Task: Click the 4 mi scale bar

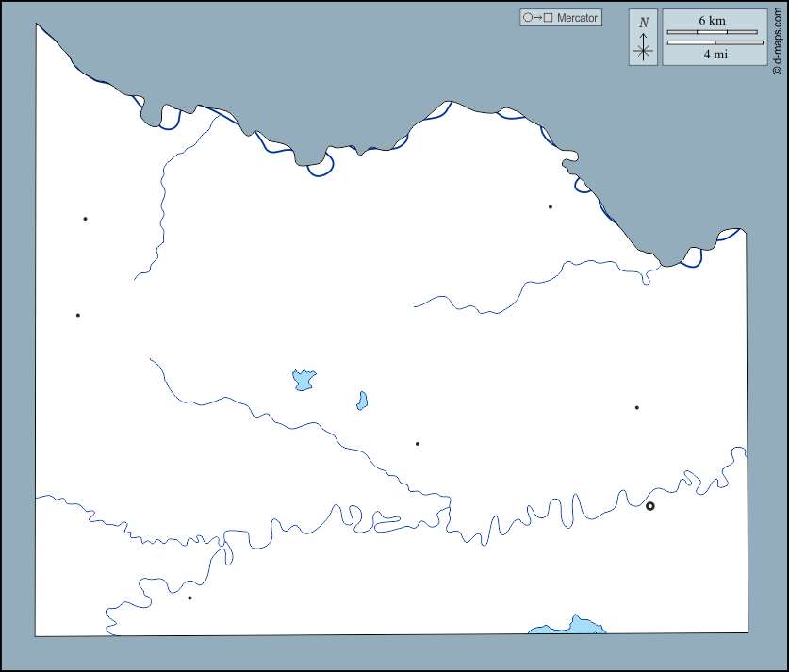Action: [715, 42]
